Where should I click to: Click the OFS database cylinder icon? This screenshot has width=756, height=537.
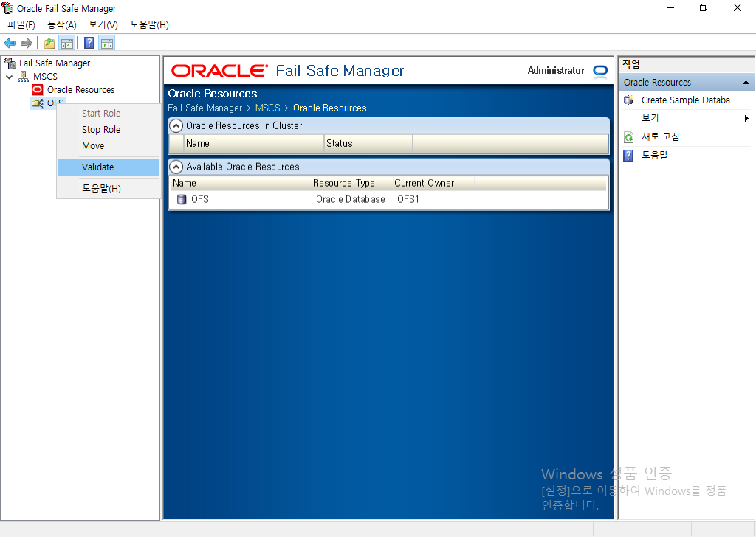coord(182,199)
